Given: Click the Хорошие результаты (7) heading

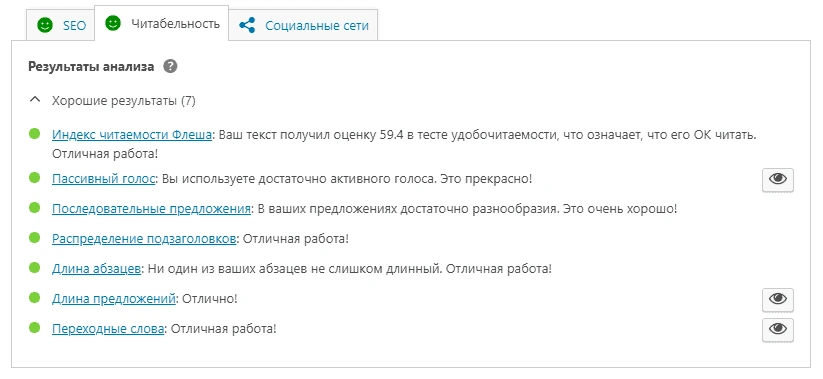Looking at the screenshot, I should pos(123,101).
